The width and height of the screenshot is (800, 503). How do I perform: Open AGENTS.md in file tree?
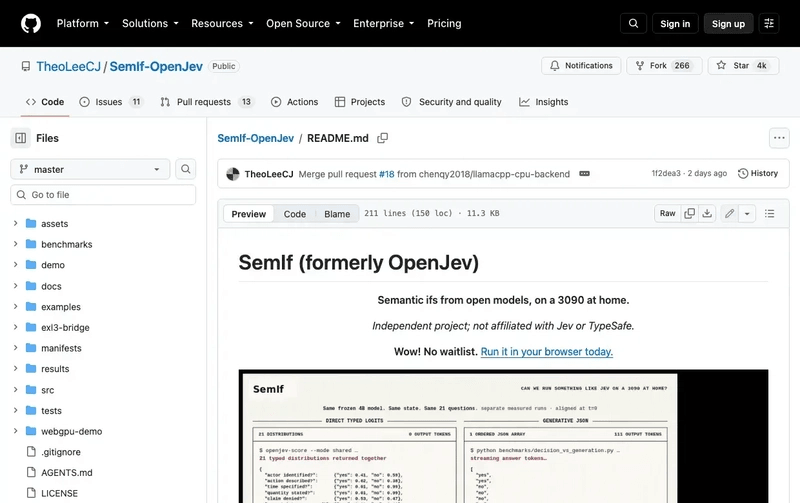[67, 473]
